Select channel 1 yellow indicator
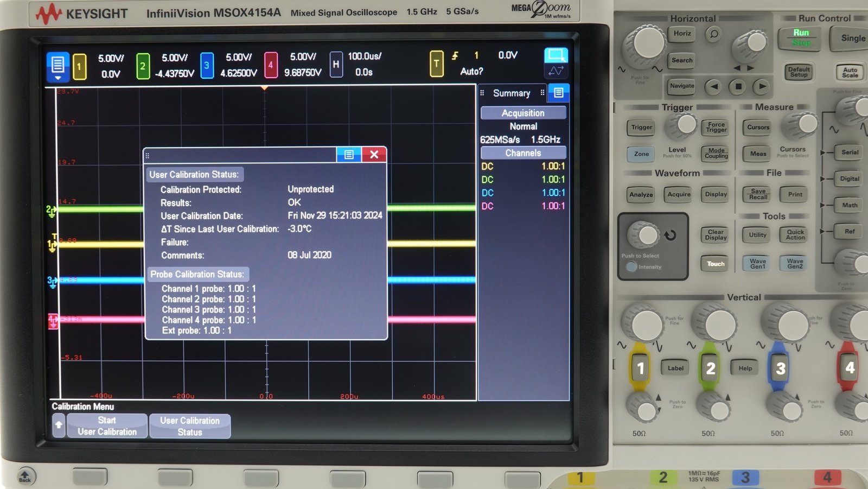Viewport: 868px width, 489px height. pyautogui.click(x=79, y=67)
